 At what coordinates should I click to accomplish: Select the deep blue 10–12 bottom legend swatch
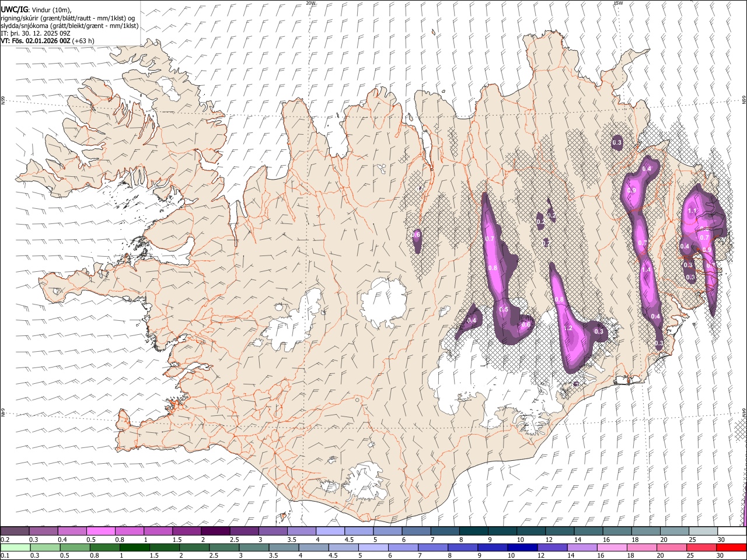coord(522,548)
